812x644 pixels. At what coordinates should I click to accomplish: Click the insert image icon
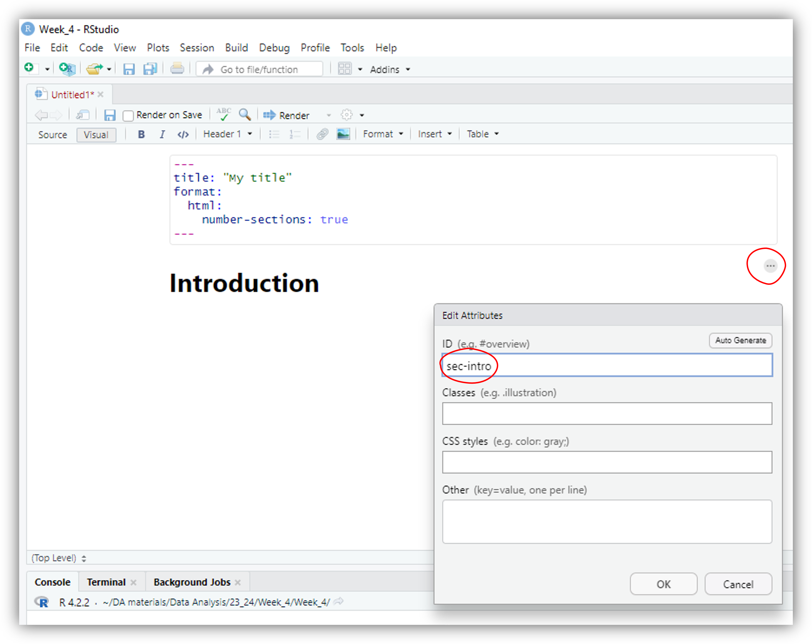tap(343, 134)
